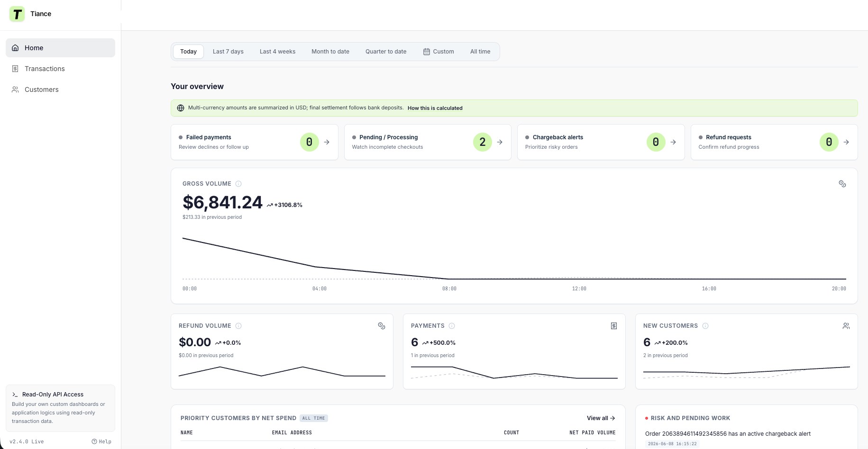This screenshot has height=449, width=868.
Task: Open Read-Only API Access panel
Action: pyautogui.click(x=60, y=408)
